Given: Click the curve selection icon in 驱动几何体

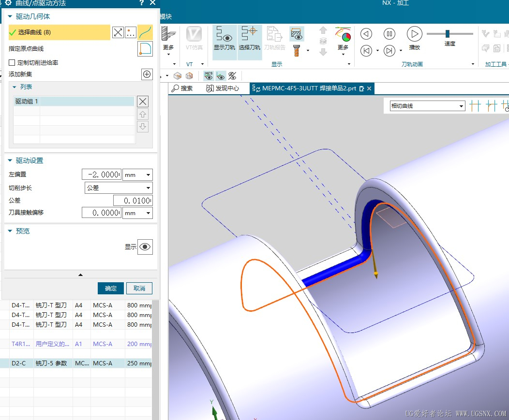Looking at the screenshot, I should (x=145, y=32).
